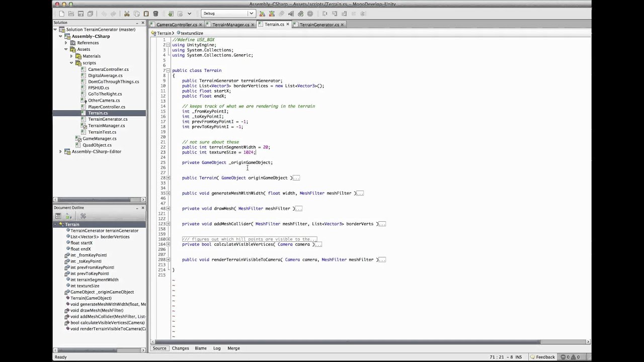Click the Solution panel horizontal scrollbar
Screen dimensions: 644x362
click(99, 200)
